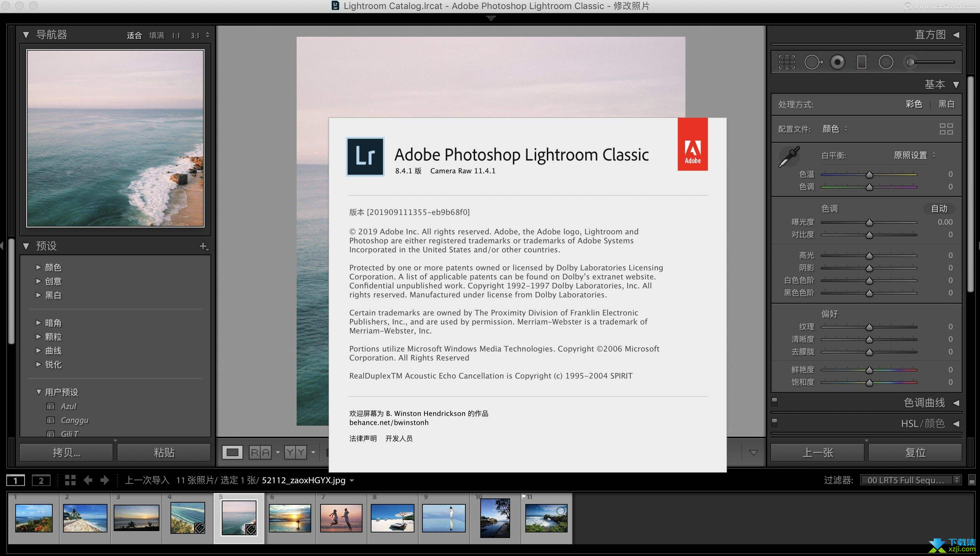980x556 pixels.
Task: Go forward with filmstrip right arrow
Action: coord(104,480)
